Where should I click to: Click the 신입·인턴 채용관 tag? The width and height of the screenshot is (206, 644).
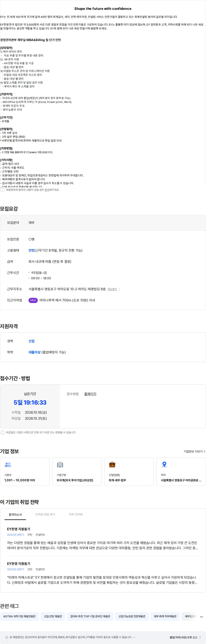(53, 616)
